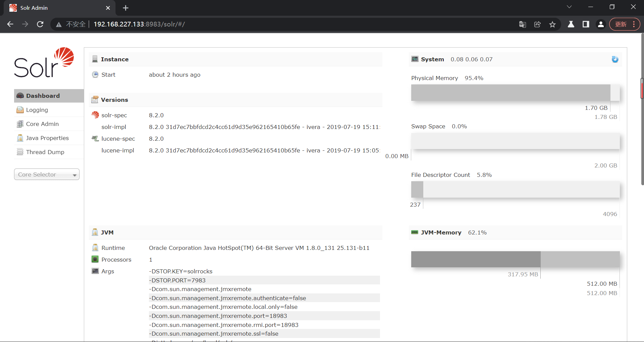
Task: Open the Chrome Labs flask icon
Action: [x=571, y=24]
